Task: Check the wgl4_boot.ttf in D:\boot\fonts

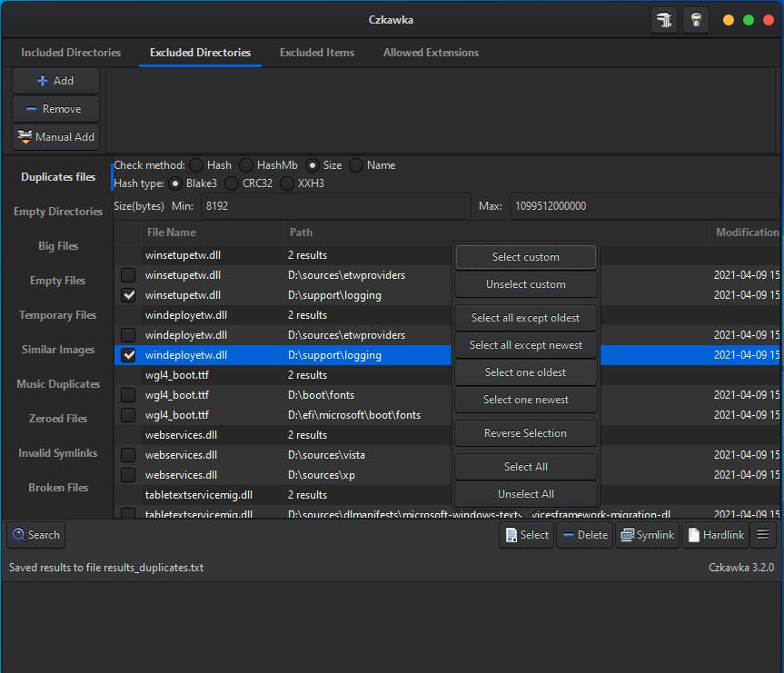Action: (128, 395)
